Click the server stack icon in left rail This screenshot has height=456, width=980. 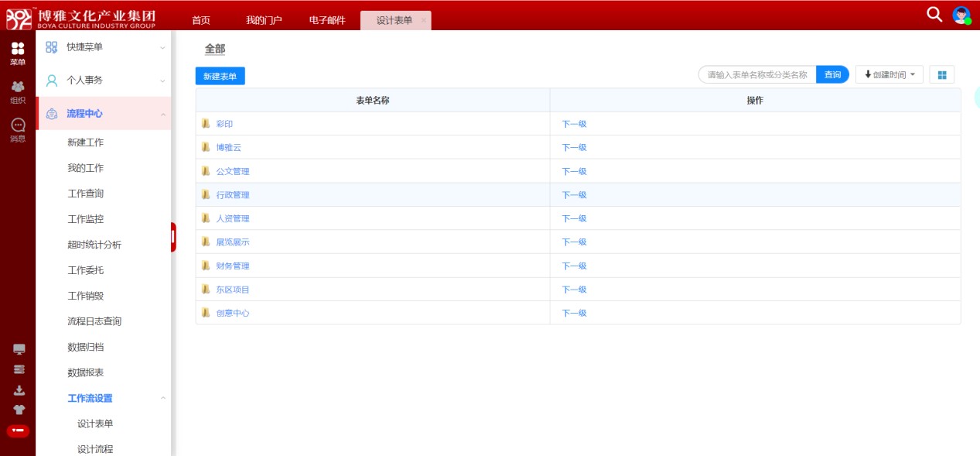click(x=19, y=370)
